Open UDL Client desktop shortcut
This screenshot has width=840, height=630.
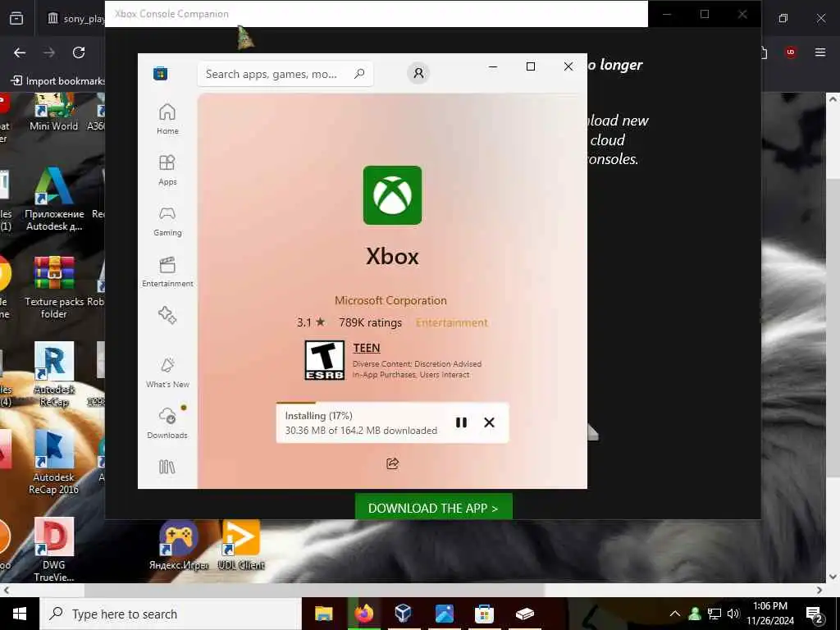tap(241, 546)
